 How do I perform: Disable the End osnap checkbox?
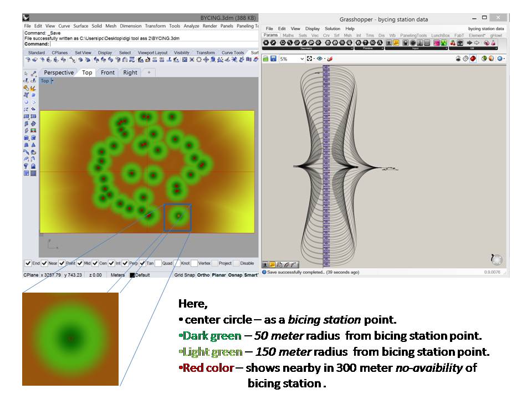point(28,263)
